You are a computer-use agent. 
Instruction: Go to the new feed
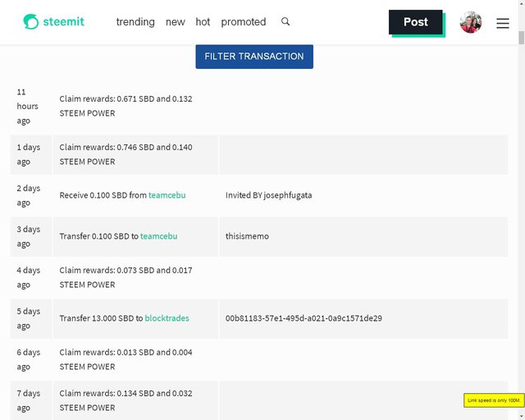pos(175,22)
